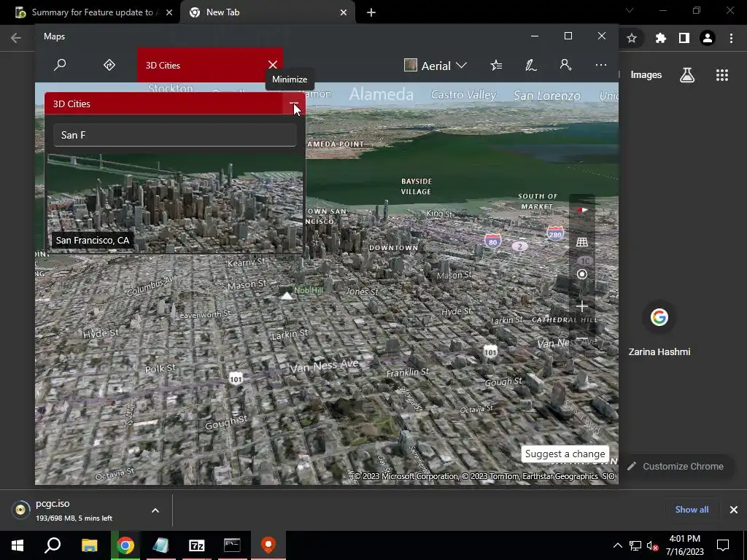Open Windows taskbar search

point(53,545)
